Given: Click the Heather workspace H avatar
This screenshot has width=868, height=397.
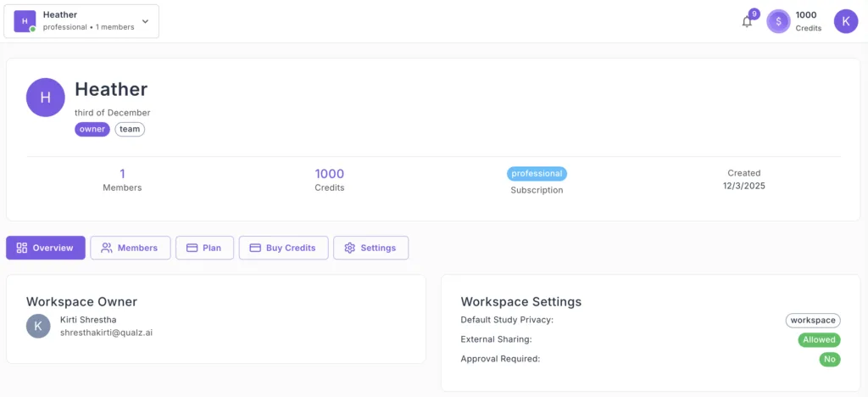Looking at the screenshot, I should (x=46, y=97).
